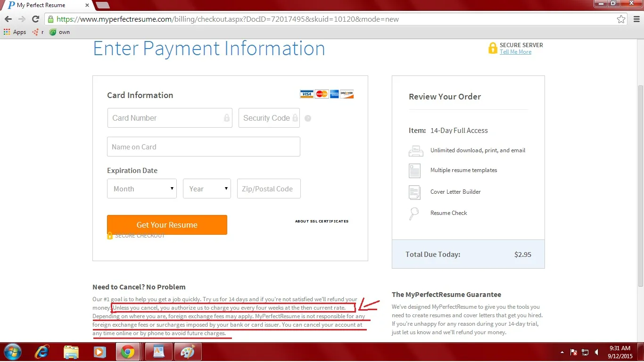The width and height of the screenshot is (644, 362).
Task: Go back with the Chrome back arrow
Action: (8, 19)
